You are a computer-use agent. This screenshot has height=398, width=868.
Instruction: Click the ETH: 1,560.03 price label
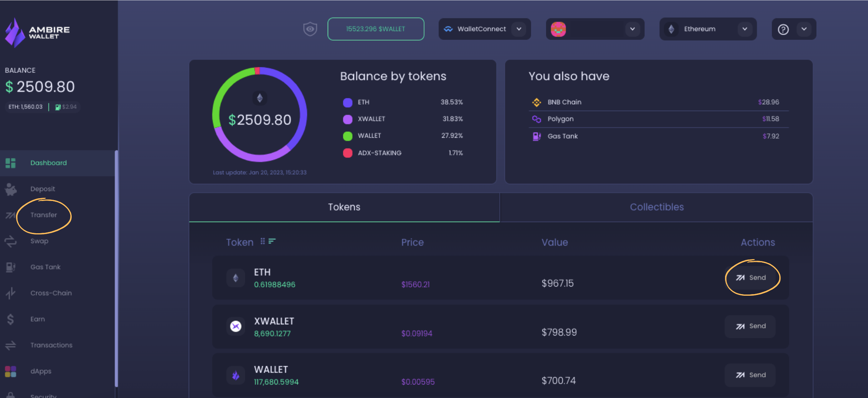(25, 107)
